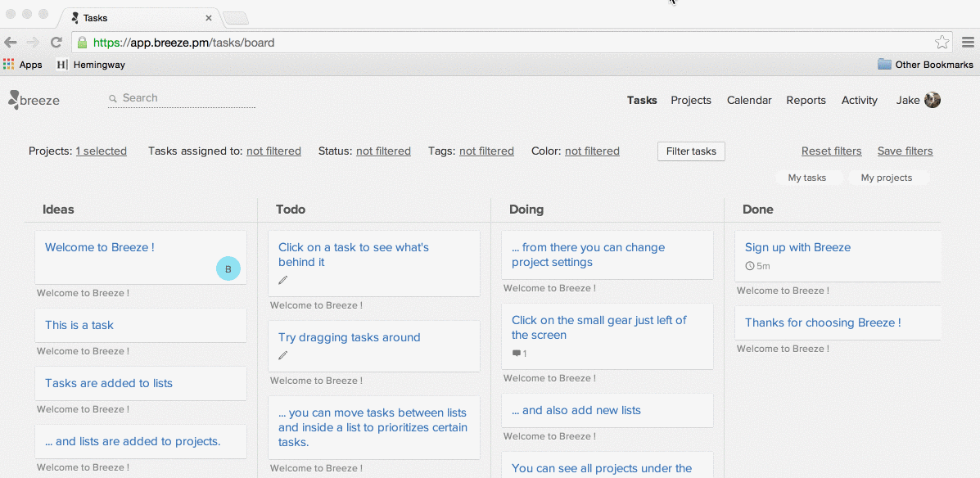Open Color not filtered dropdown
The width and height of the screenshot is (980, 478).
tap(593, 151)
